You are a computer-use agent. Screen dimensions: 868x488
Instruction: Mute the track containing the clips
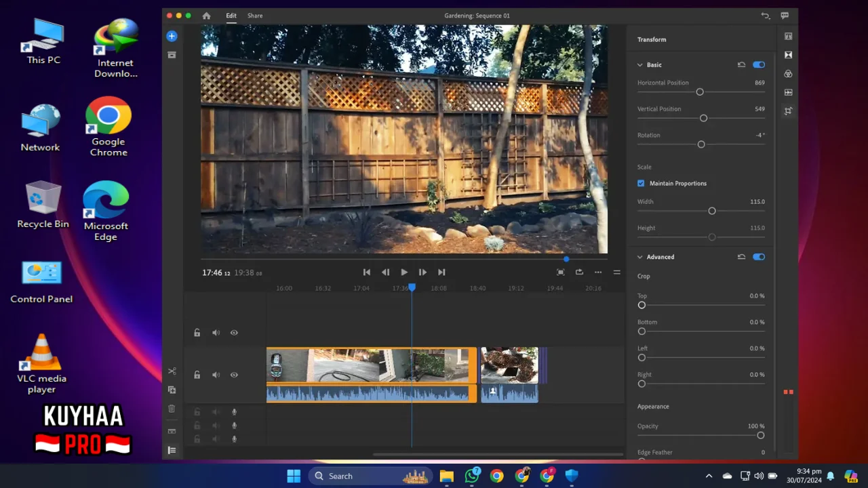(216, 375)
